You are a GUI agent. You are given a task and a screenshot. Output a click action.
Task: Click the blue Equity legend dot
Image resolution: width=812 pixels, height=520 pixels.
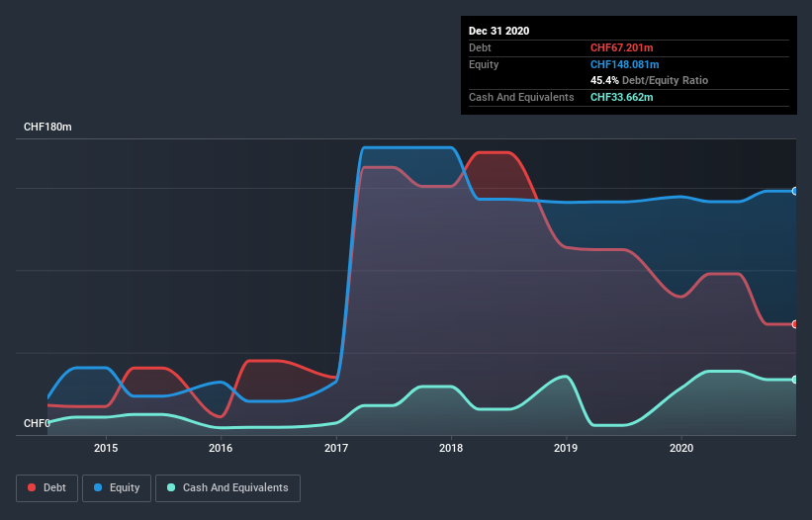pos(98,487)
